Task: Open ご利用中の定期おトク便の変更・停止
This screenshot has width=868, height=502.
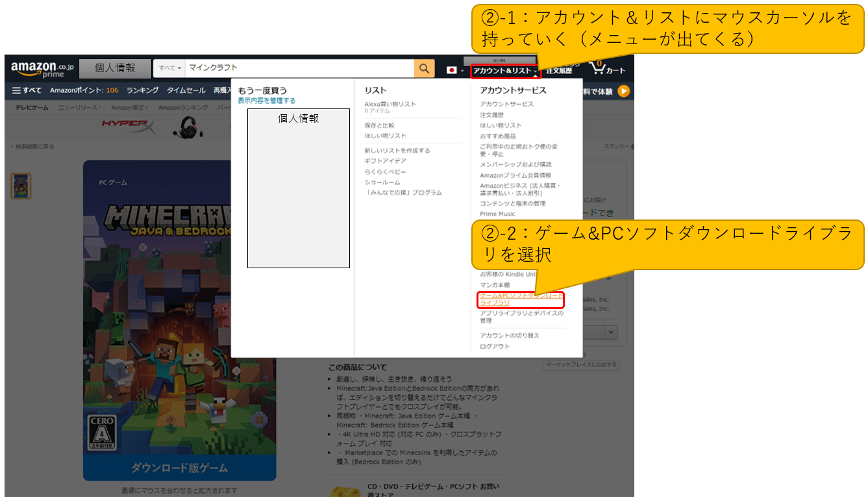Action: [x=519, y=151]
